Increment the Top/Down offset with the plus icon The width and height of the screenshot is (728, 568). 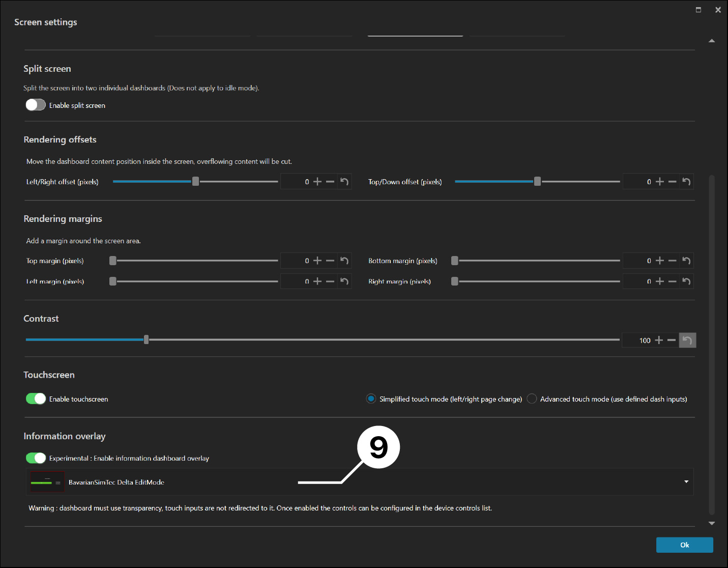coord(659,181)
